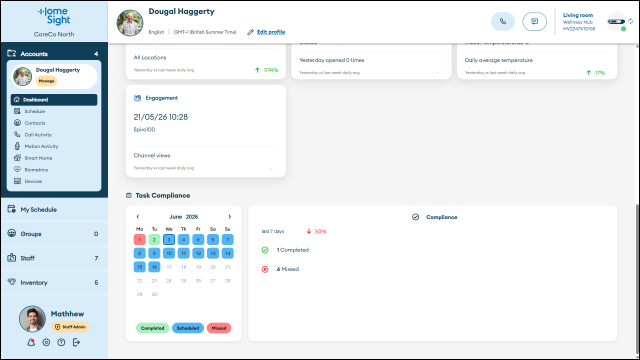
Task: Open the Schedule menu item
Action: pyautogui.click(x=54, y=111)
